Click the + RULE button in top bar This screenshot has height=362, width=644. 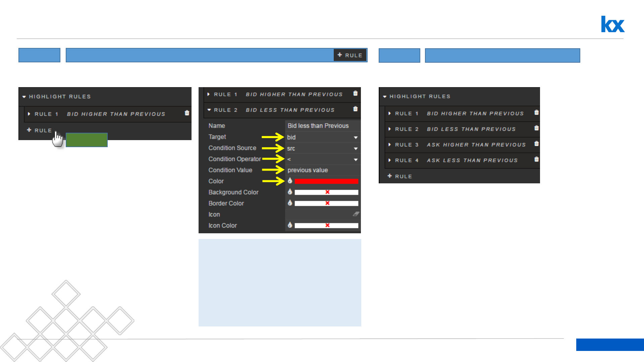pyautogui.click(x=350, y=55)
